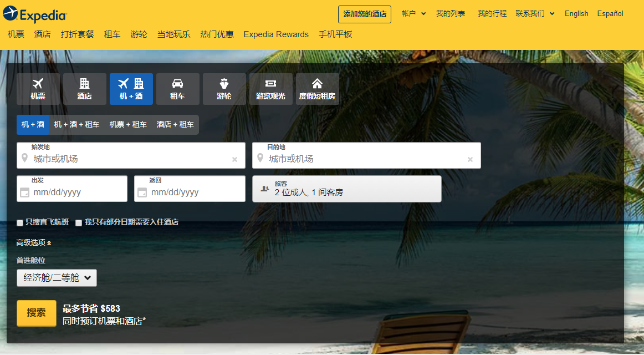Open the Expedia Rewards menu item

pos(275,34)
